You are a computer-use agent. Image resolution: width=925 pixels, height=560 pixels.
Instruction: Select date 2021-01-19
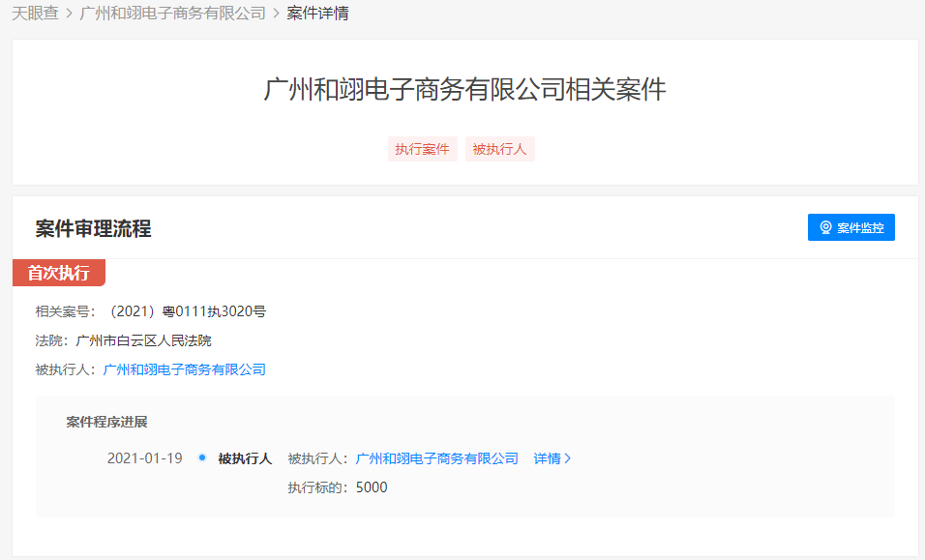click(144, 458)
